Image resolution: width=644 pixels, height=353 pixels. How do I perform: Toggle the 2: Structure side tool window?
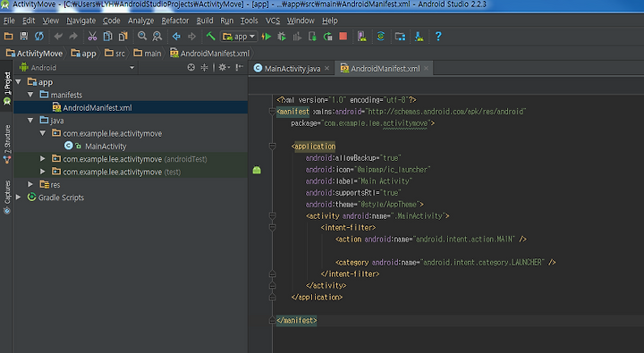pos(7,144)
